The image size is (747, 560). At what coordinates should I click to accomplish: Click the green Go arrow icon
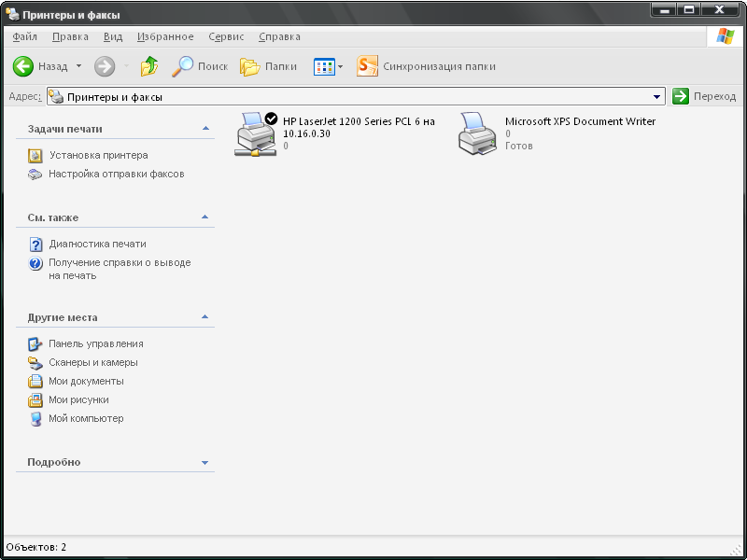[x=681, y=96]
